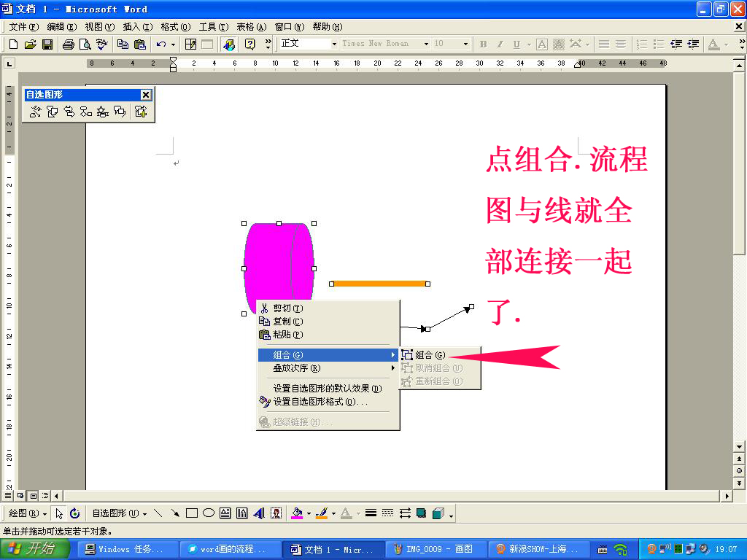Expand the fill color dropdown arrow

(309, 513)
